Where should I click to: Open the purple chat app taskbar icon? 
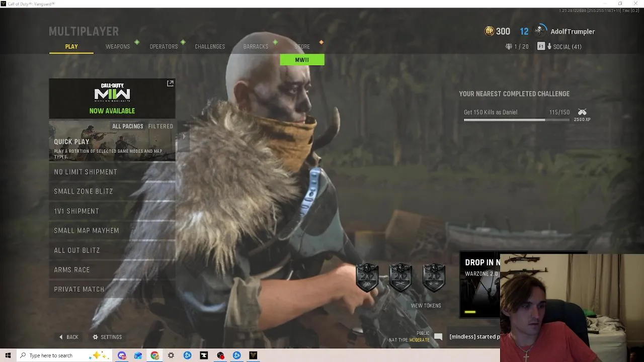tap(122, 355)
